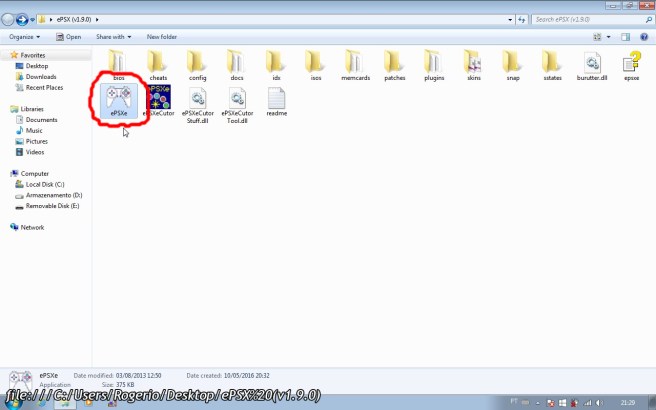Screen dimensions: 656x410
Task: Select the ePSXeCutor application icon
Action: (x=158, y=100)
